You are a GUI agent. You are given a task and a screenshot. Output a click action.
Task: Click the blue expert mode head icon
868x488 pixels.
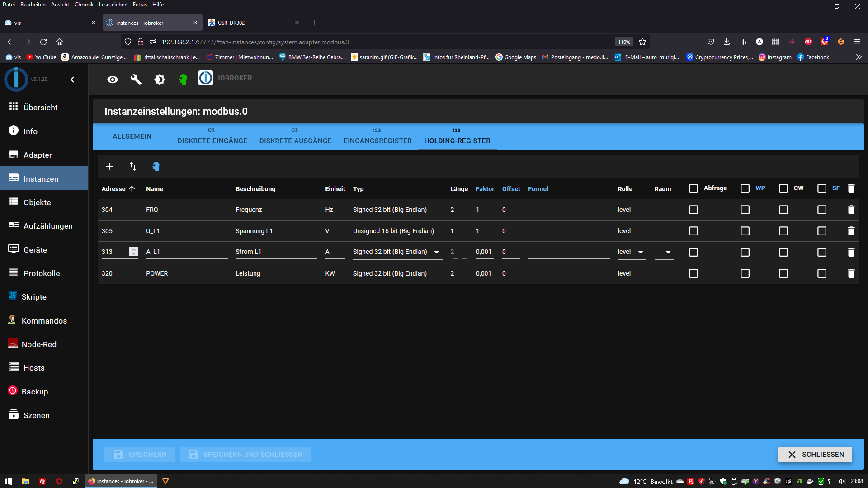156,166
